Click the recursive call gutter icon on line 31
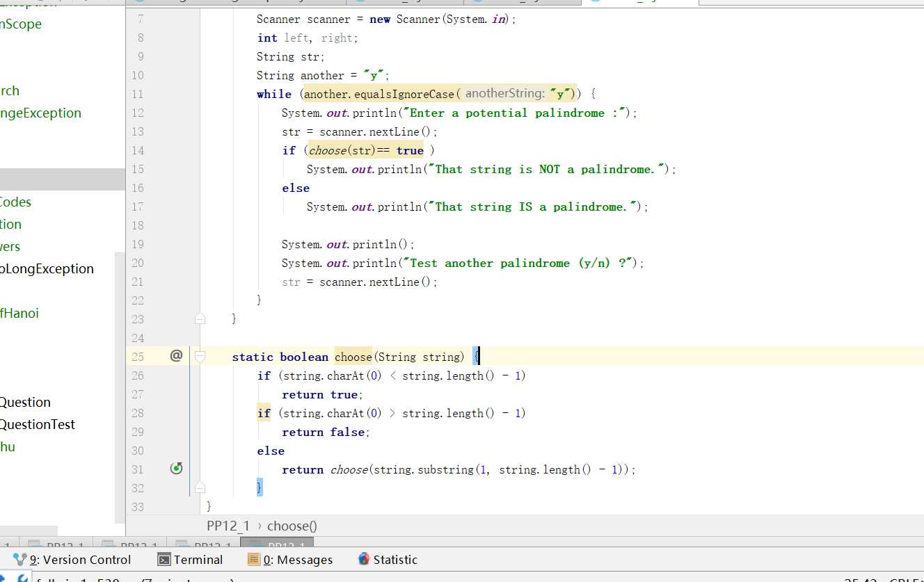This screenshot has height=582, width=924. click(176, 468)
